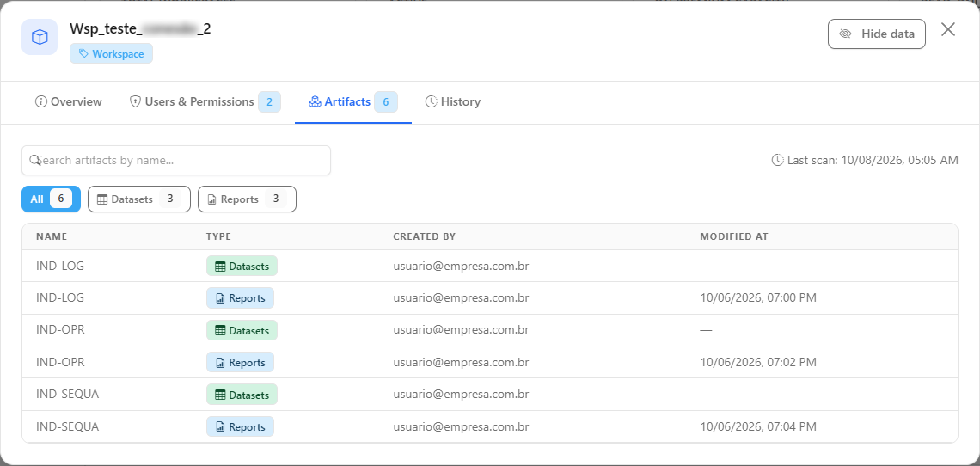The height and width of the screenshot is (466, 980).
Task: Close the workspace details dialog
Action: click(948, 29)
